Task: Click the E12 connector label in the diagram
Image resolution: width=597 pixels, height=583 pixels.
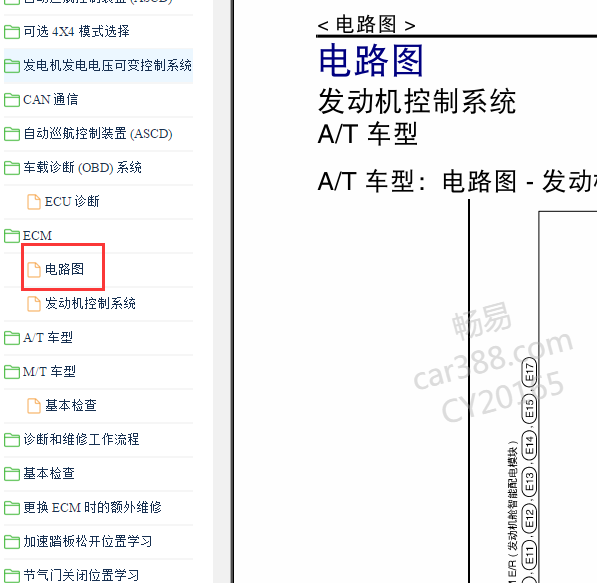Action: tap(529, 518)
